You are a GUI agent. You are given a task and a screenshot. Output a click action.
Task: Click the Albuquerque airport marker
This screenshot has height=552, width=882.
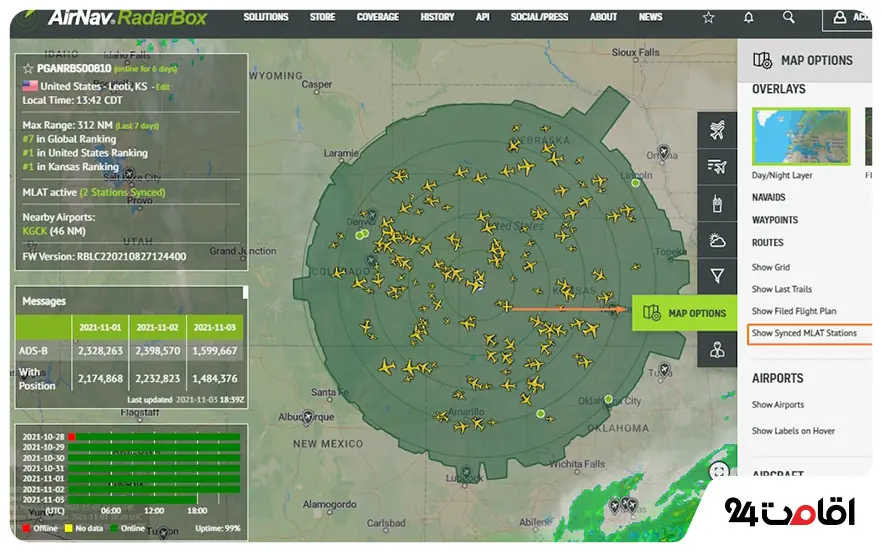[308, 416]
